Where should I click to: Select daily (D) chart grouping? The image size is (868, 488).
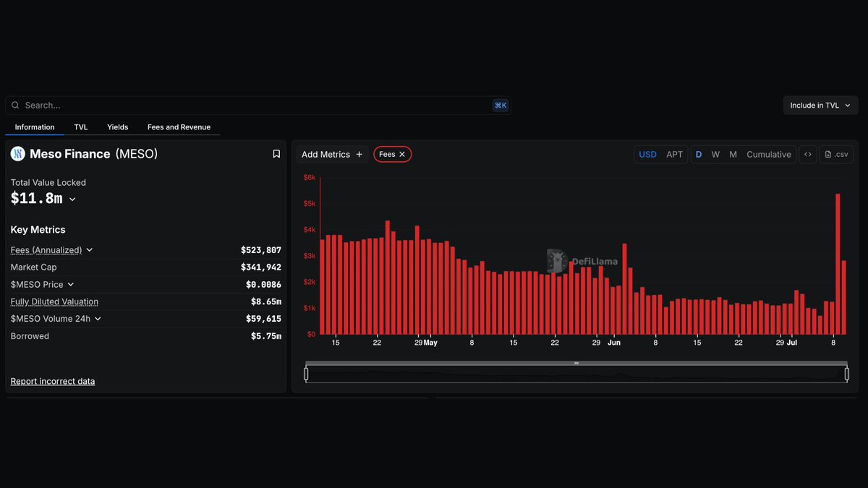pyautogui.click(x=699, y=154)
